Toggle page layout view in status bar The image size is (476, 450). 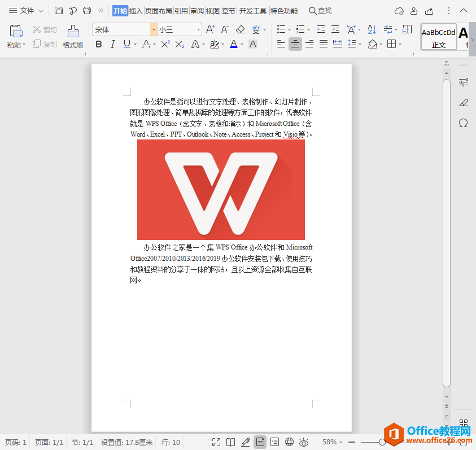click(260, 442)
